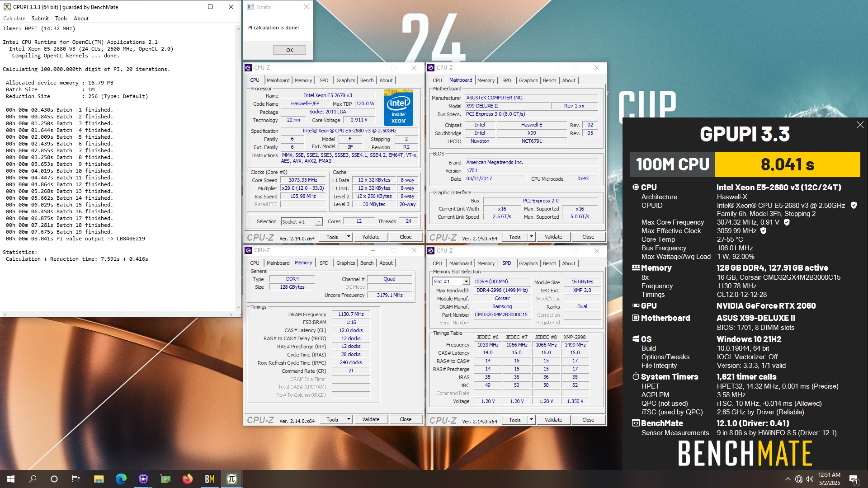Click the 8.041 s result score
The image size is (868, 488).
[x=787, y=164]
